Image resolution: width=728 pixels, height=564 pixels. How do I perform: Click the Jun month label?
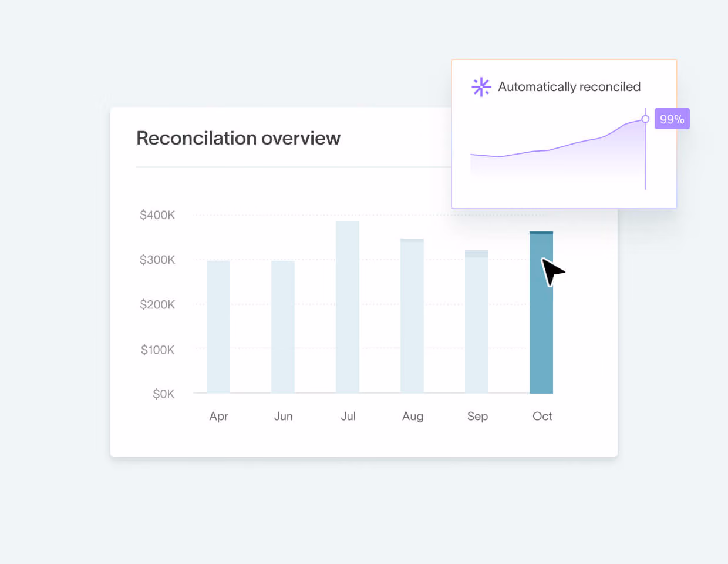coord(283,417)
